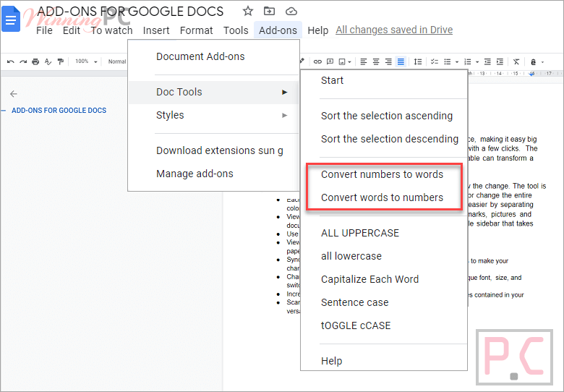Screen dimensions: 564x392
Task: Click the Paint format roller icon
Action: coord(61,62)
